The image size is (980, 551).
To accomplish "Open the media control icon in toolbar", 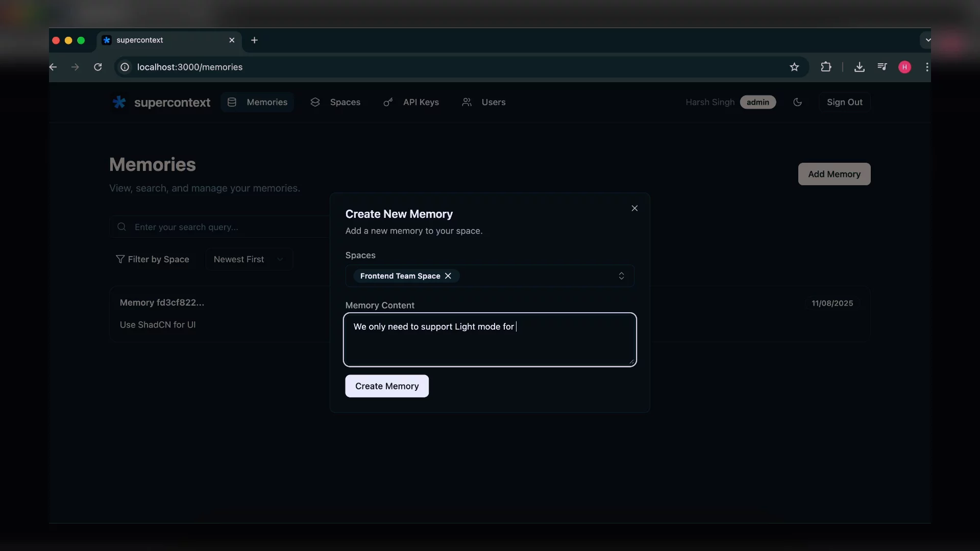I will click(882, 67).
